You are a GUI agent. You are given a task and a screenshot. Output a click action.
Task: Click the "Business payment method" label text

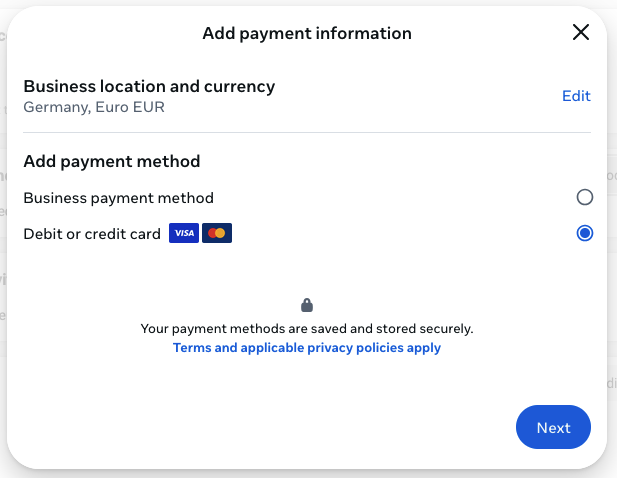click(x=118, y=198)
